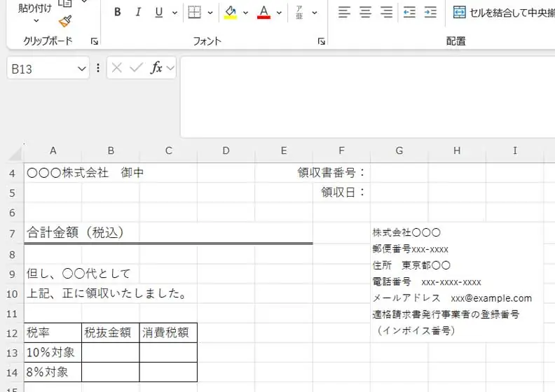This screenshot has height=392, width=555.
Task: Select 領収書番号: cell
Action: point(341,173)
